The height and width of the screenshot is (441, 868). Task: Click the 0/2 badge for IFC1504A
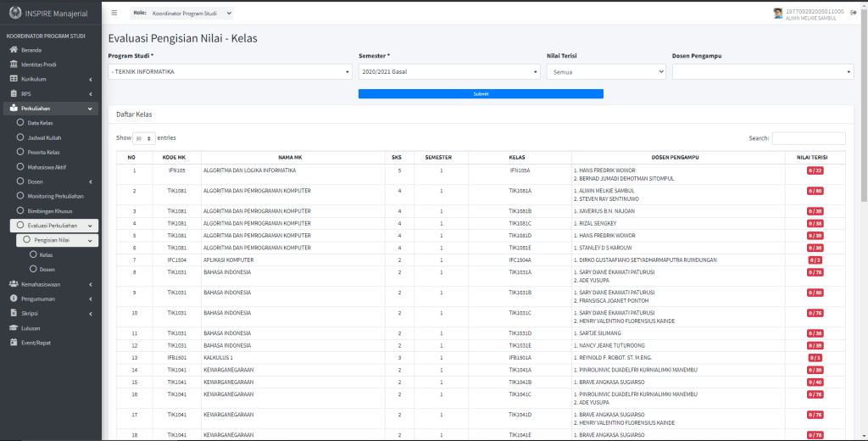click(815, 260)
